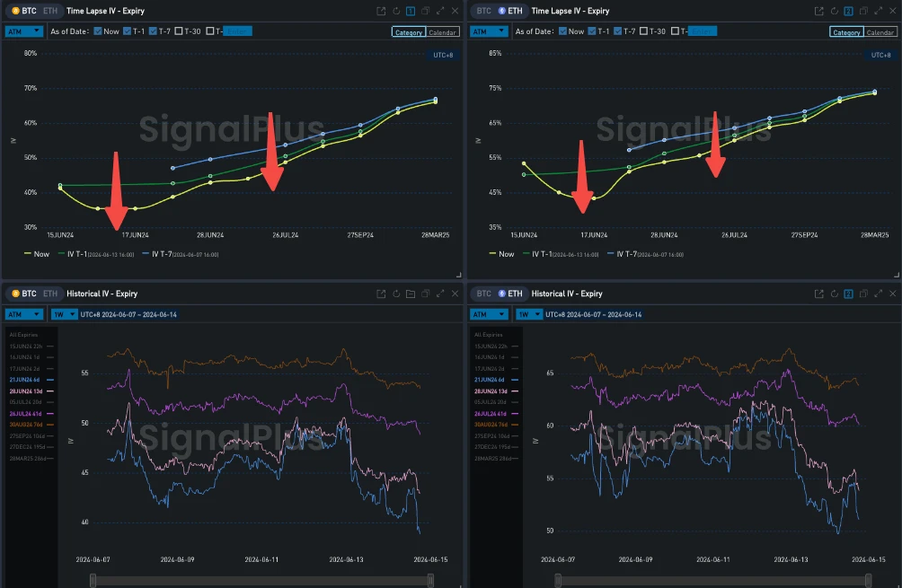This screenshot has height=588, width=902.
Task: Click the blue "2" count badge in ETH panel header
Action: (848, 11)
